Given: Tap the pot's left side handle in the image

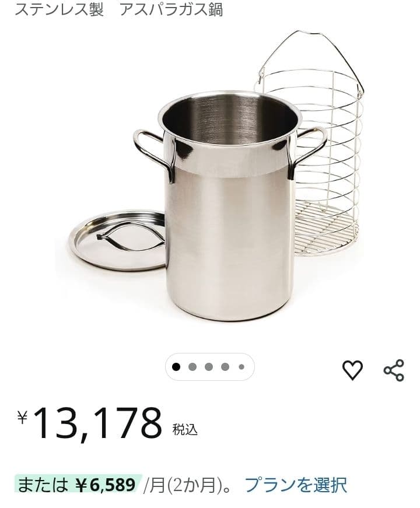Looking at the screenshot, I should (x=154, y=154).
